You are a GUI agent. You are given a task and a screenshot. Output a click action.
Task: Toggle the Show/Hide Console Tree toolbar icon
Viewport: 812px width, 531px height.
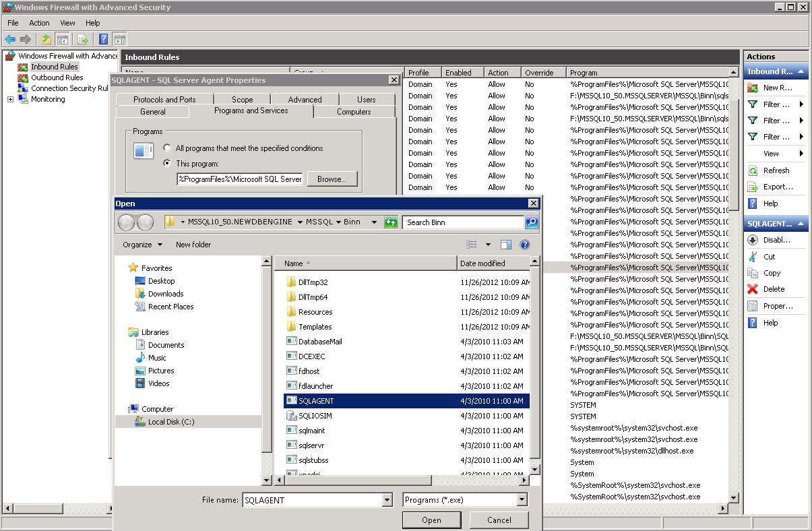pos(62,39)
